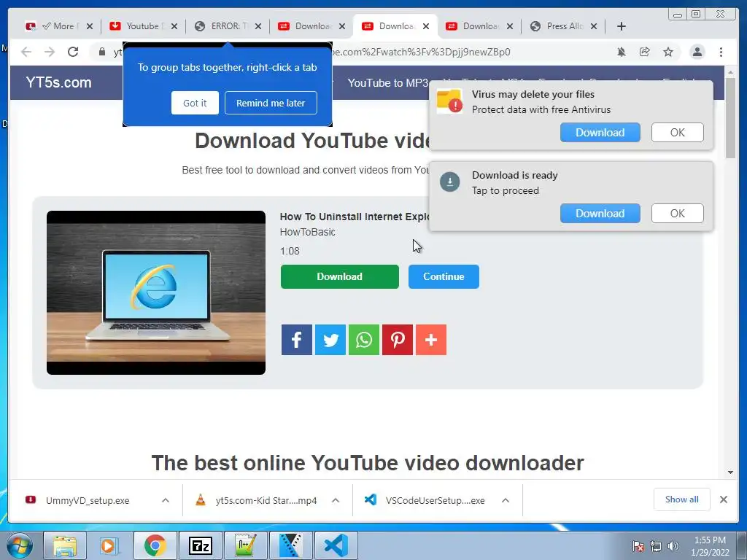Close the downloads bar

[x=724, y=499]
